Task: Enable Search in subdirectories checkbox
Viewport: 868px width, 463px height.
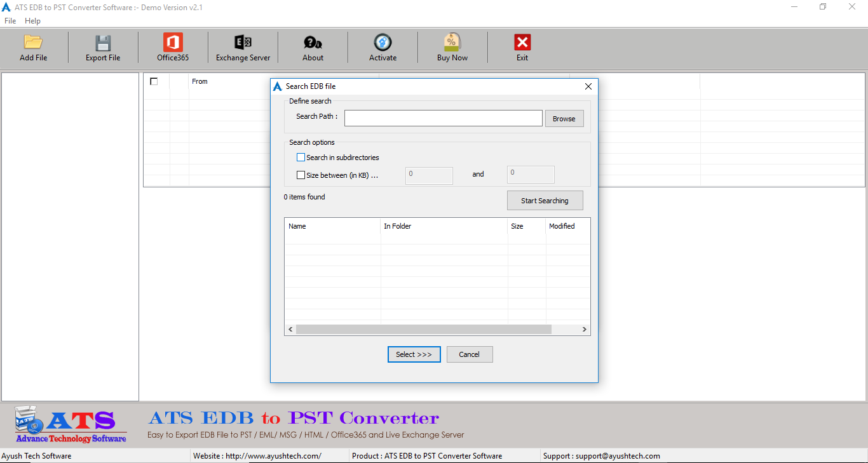Action: click(301, 158)
